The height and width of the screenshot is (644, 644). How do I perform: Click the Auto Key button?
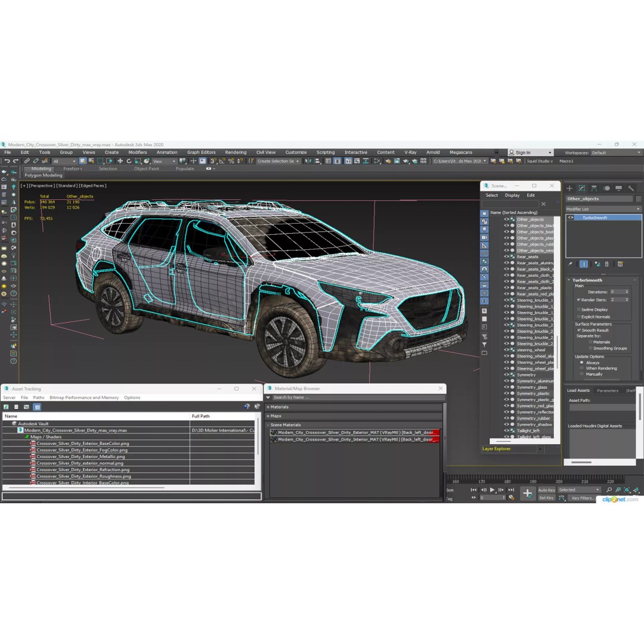[546, 490]
